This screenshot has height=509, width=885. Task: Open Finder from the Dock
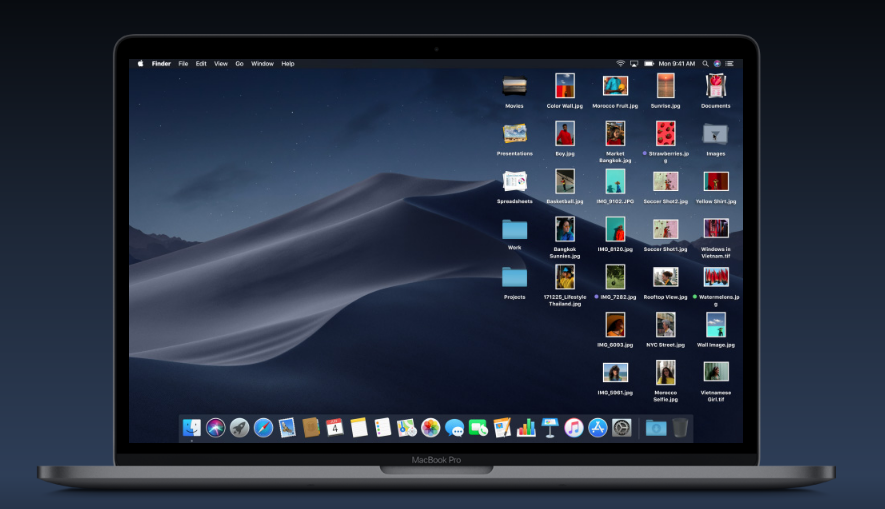pos(192,428)
